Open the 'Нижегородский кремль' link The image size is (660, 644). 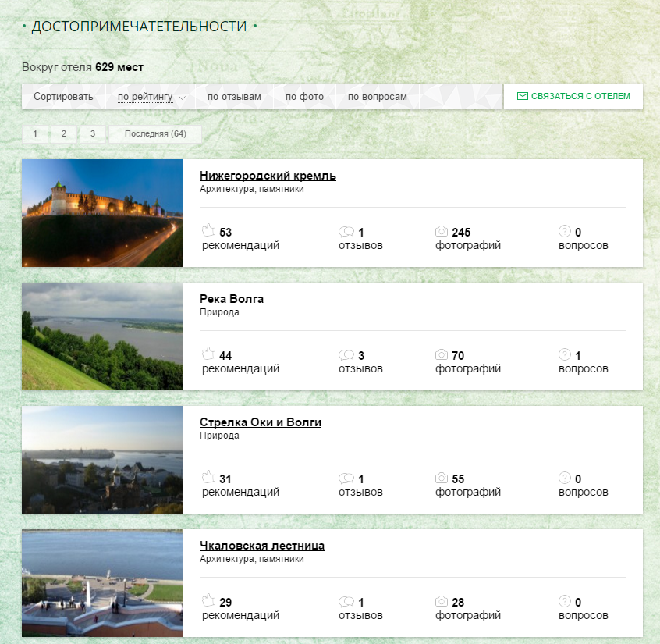click(x=268, y=176)
